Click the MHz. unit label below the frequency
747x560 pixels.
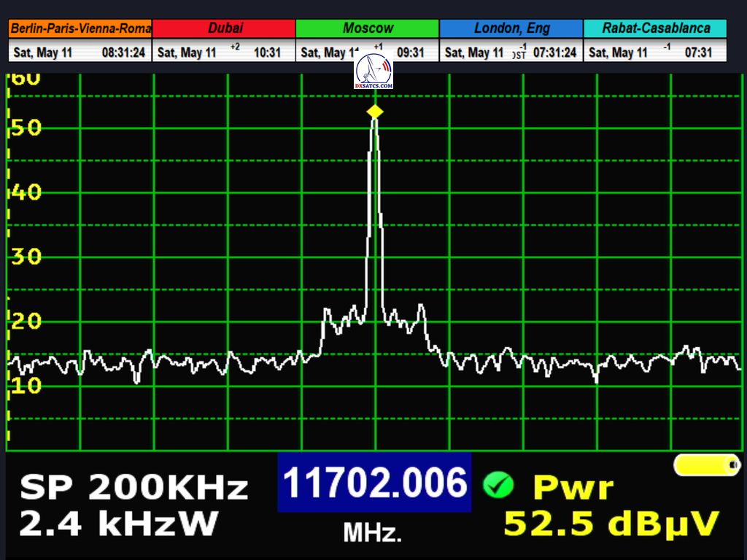(373, 533)
